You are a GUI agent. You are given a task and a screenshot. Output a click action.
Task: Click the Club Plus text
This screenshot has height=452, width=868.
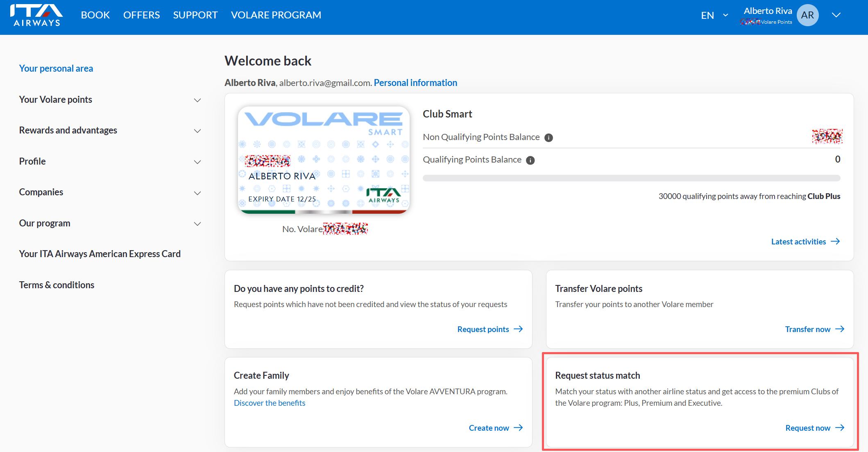pos(824,196)
